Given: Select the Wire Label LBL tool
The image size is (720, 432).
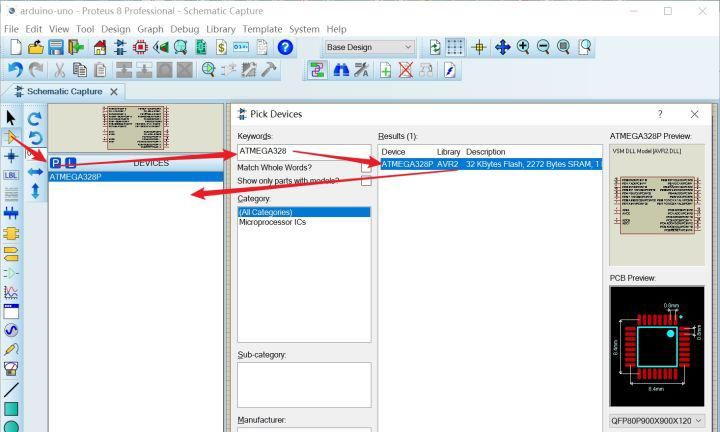Looking at the screenshot, I should tap(11, 175).
